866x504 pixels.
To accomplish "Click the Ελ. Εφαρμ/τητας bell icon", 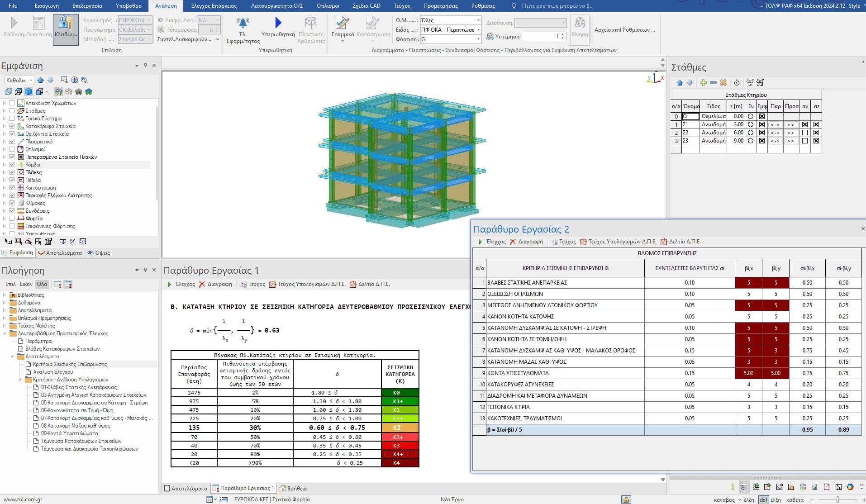I will [243, 23].
